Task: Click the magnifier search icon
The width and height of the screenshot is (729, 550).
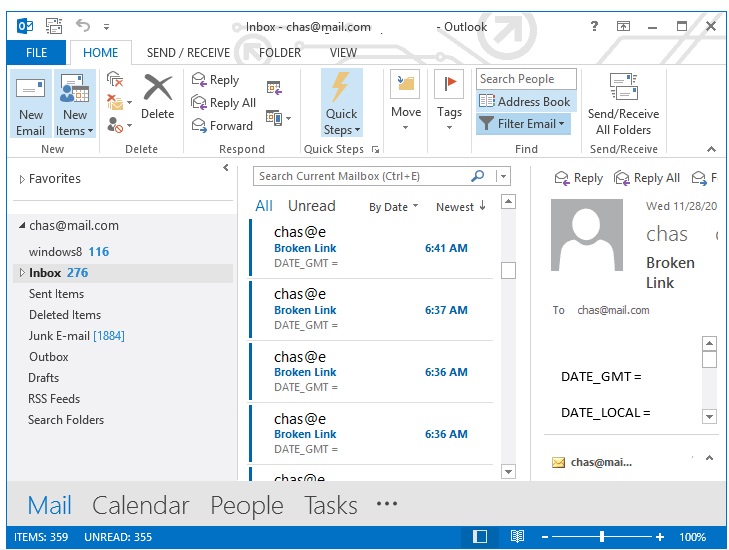Action: pos(478,176)
